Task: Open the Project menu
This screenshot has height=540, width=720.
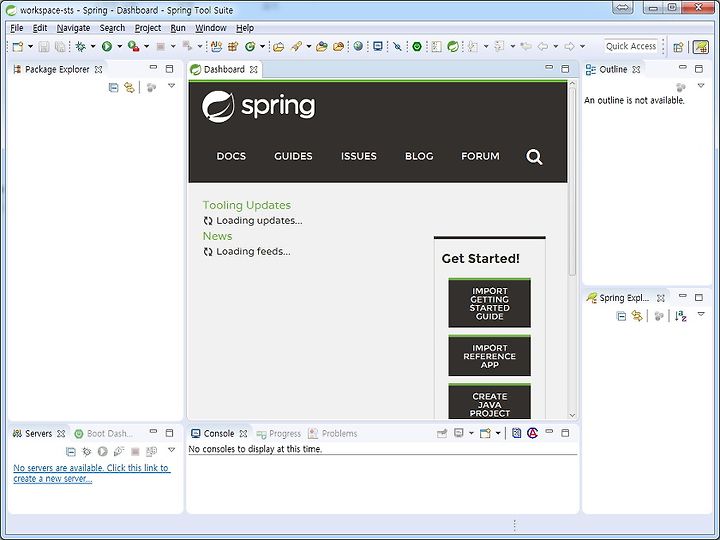Action: 148,28
